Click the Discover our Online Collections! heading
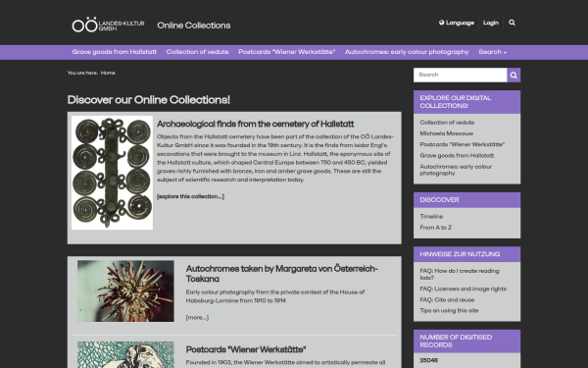This screenshot has height=368, width=588. 149,100
